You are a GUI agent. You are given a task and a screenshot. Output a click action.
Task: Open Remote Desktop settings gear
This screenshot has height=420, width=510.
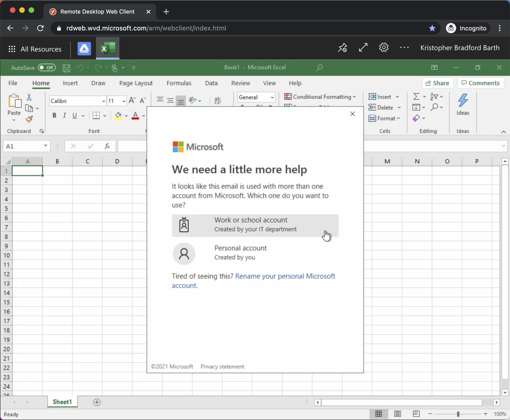point(384,48)
